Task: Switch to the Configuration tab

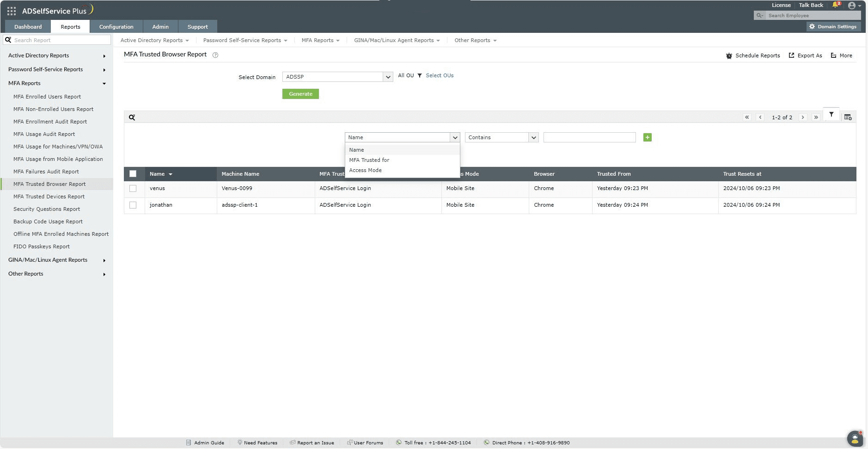Action: click(x=116, y=27)
